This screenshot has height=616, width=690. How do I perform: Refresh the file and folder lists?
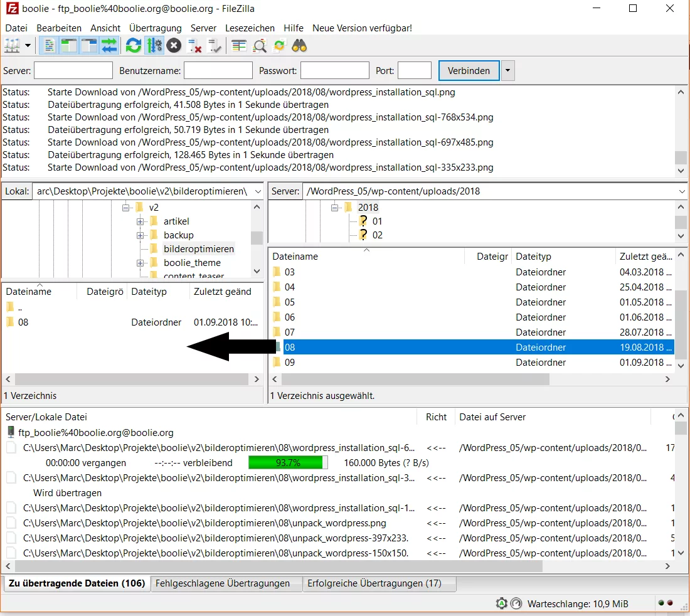pos(134,45)
